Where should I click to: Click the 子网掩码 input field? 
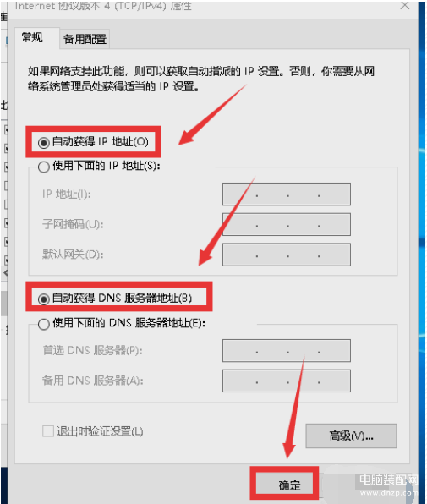tap(287, 224)
